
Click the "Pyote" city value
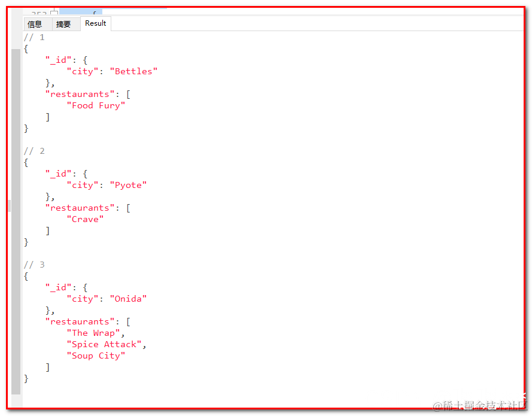pos(128,185)
